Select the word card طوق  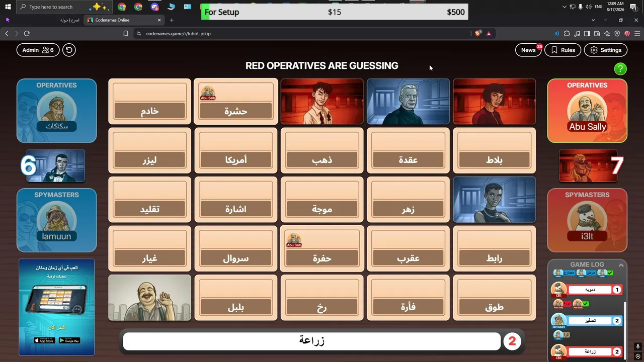(x=494, y=298)
